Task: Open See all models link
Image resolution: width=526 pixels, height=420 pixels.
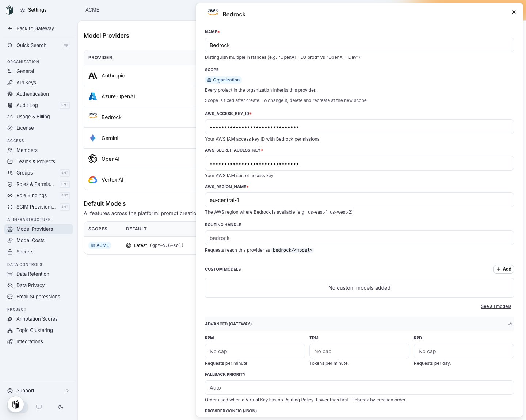Action: point(496,306)
